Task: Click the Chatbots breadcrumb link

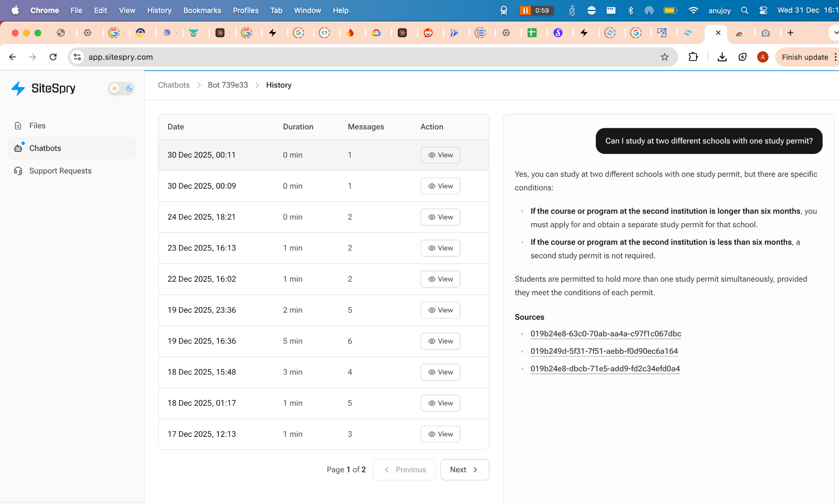Action: click(174, 85)
